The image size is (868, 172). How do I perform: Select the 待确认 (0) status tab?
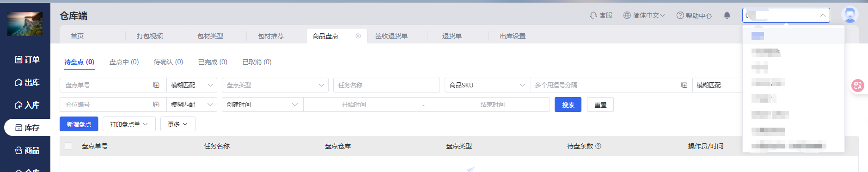[x=168, y=62]
